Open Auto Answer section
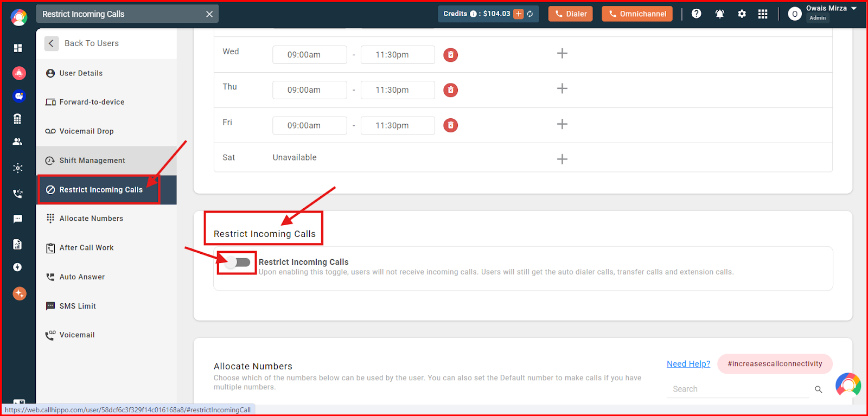 (x=106, y=277)
